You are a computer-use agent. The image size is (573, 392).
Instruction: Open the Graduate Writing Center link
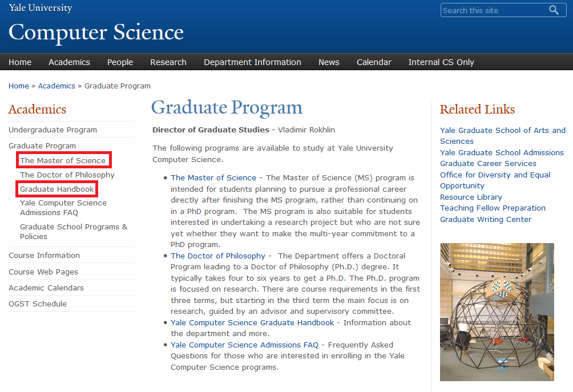[485, 219]
